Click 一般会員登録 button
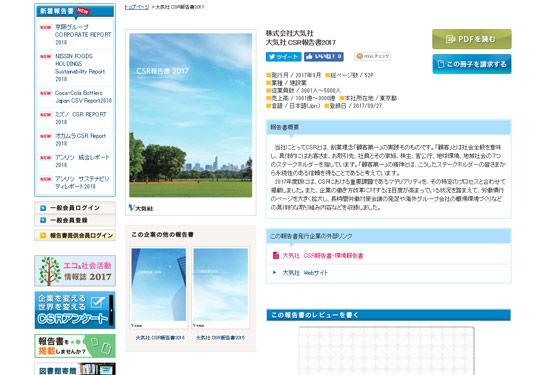The image size is (550, 375). [75, 220]
